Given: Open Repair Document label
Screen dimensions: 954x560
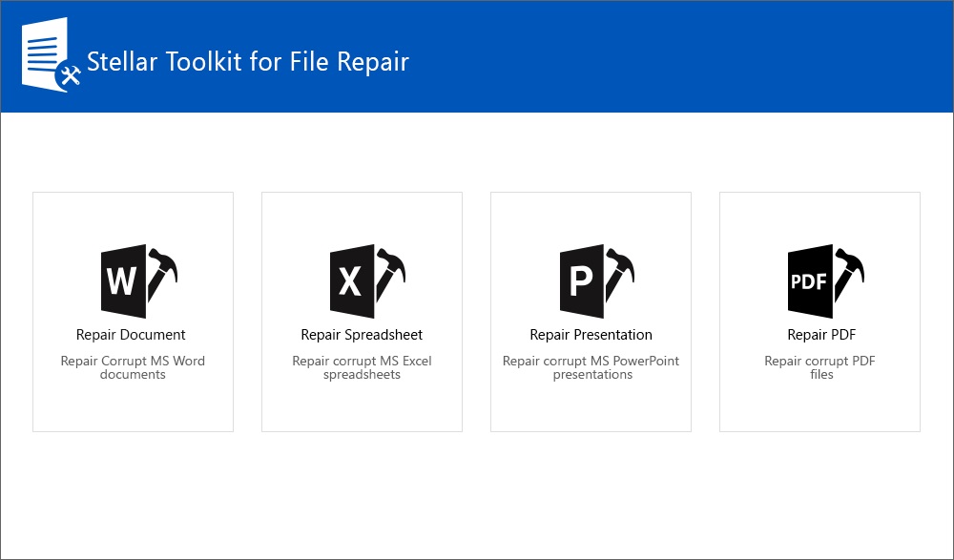Looking at the screenshot, I should coord(131,335).
